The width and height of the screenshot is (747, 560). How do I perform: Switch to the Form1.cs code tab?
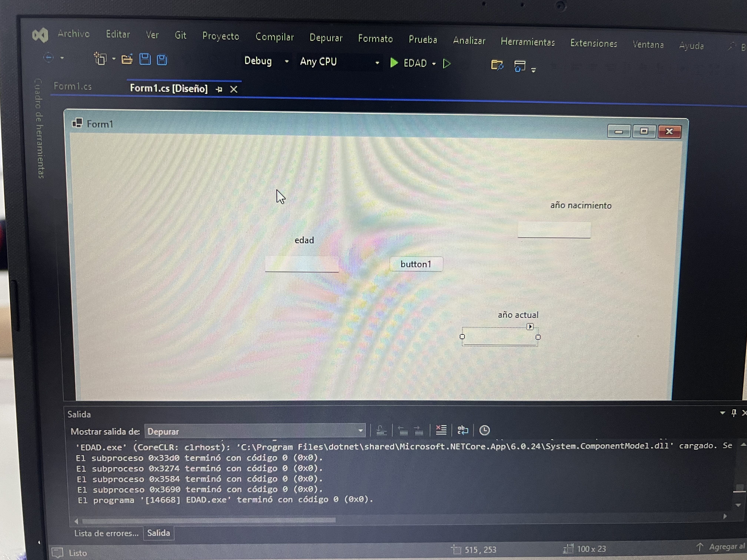[x=73, y=86]
